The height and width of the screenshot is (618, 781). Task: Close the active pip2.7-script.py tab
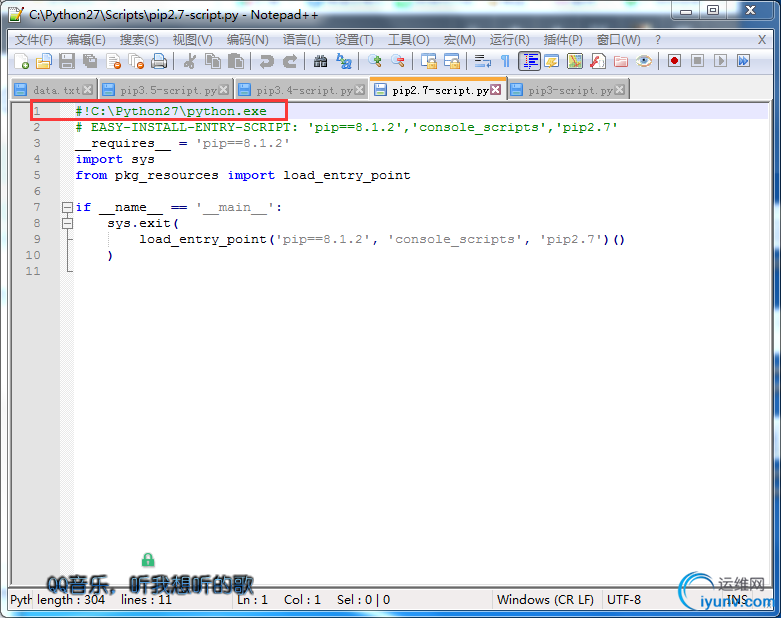pos(496,90)
